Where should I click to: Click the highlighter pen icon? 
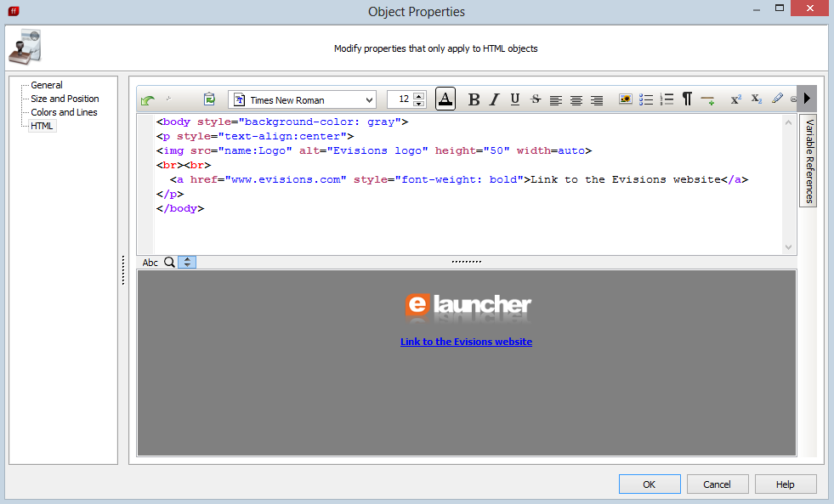click(x=777, y=99)
